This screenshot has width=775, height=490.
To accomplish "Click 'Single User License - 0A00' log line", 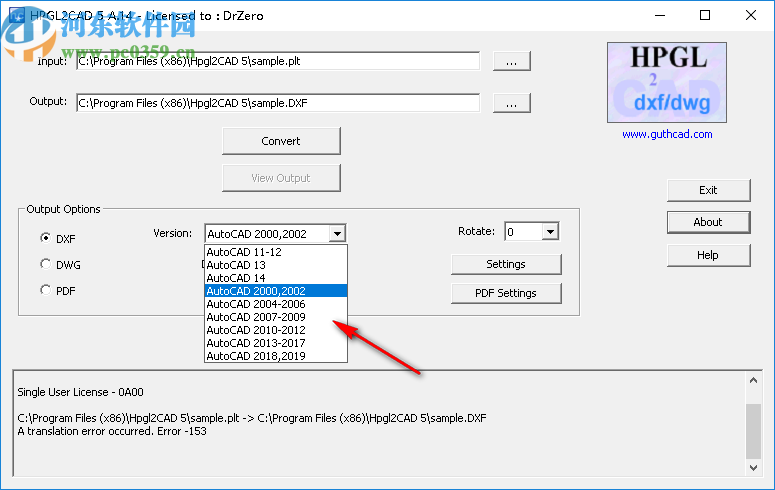I will click(x=81, y=392).
